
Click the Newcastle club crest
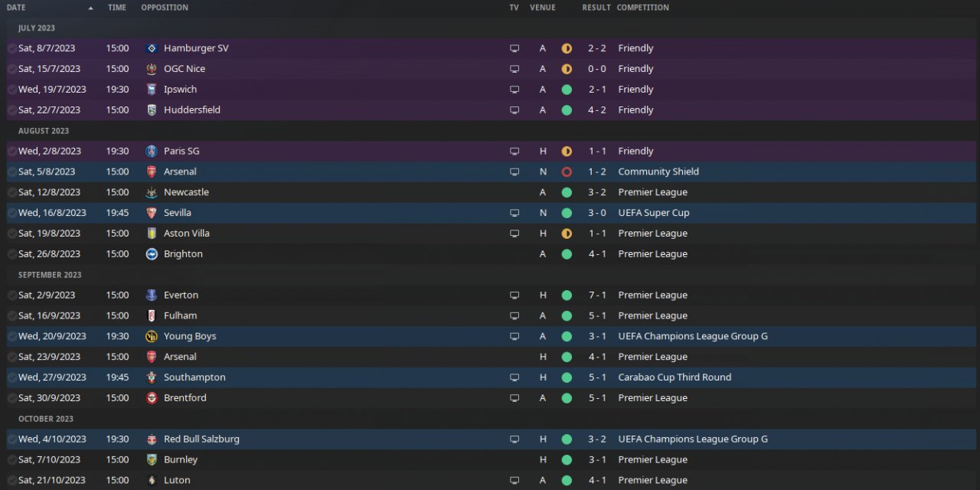(152, 192)
